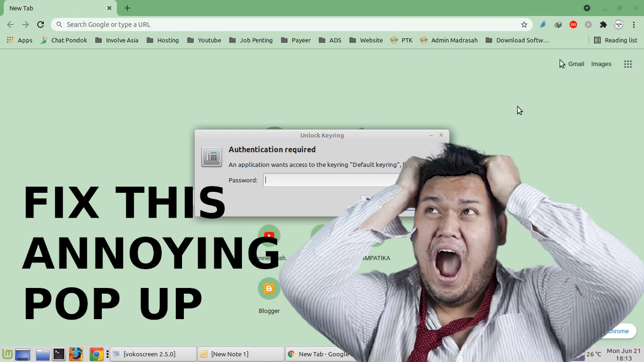644x362 pixels.
Task: Go back with the browser back arrow
Action: click(10, 25)
